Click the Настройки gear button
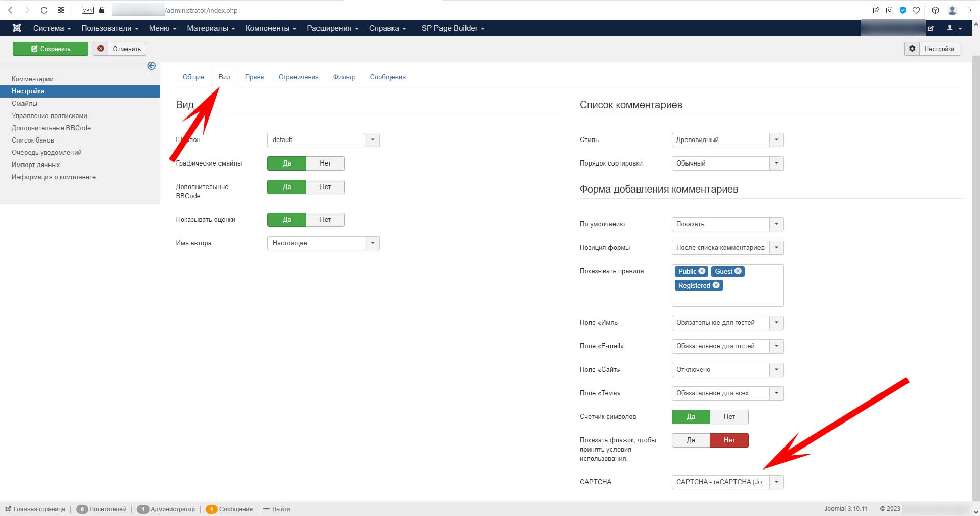The width and height of the screenshot is (980, 516). pos(932,49)
